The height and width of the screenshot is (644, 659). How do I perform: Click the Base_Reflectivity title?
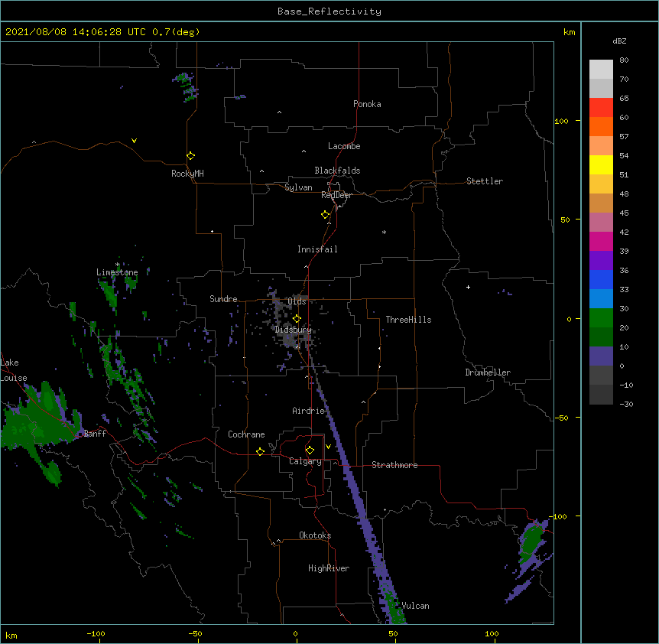click(x=329, y=11)
